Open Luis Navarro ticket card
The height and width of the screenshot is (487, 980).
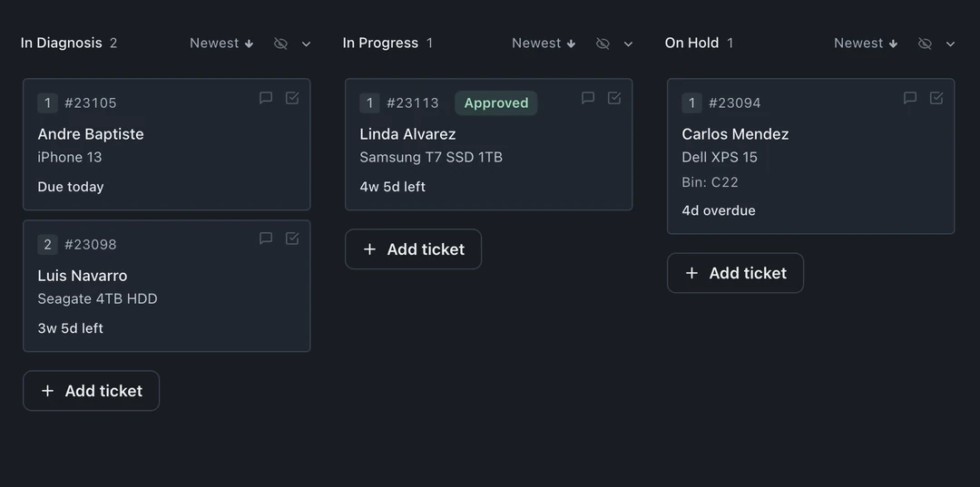tap(166, 286)
